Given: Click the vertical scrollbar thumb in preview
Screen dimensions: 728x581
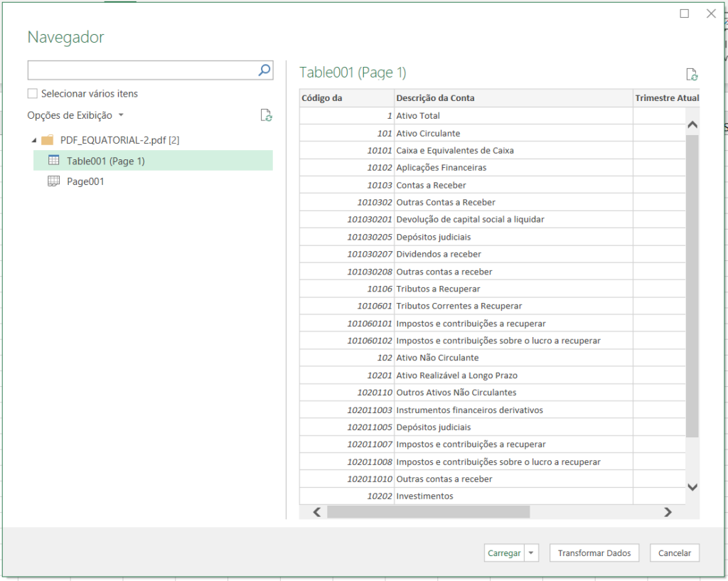Looking at the screenshot, I should click(692, 286).
